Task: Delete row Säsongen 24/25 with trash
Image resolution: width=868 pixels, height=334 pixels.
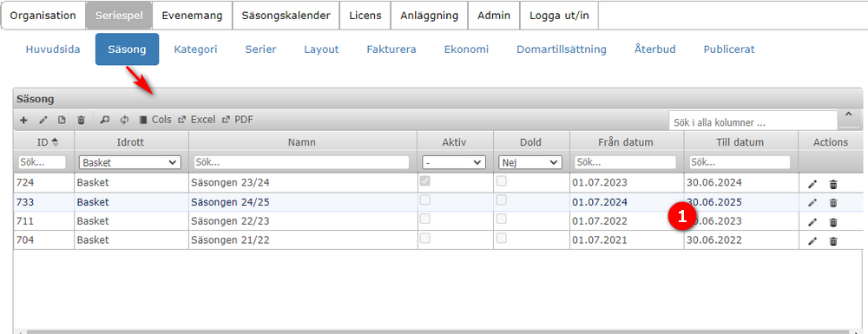Action: point(833,203)
